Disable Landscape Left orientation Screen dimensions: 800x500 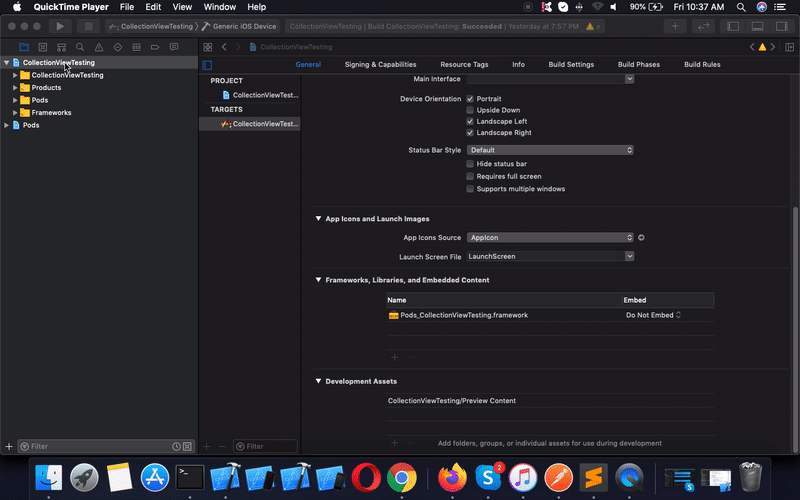point(470,121)
